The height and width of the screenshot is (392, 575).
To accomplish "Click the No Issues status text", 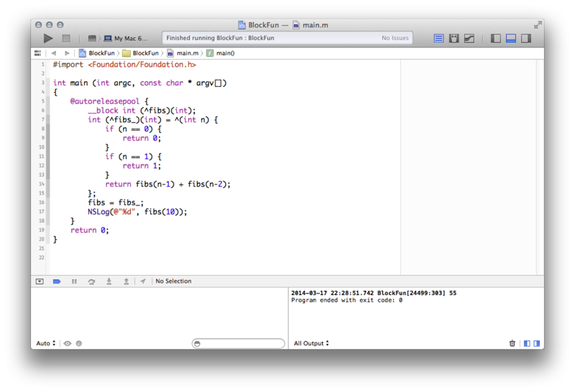I will point(395,38).
